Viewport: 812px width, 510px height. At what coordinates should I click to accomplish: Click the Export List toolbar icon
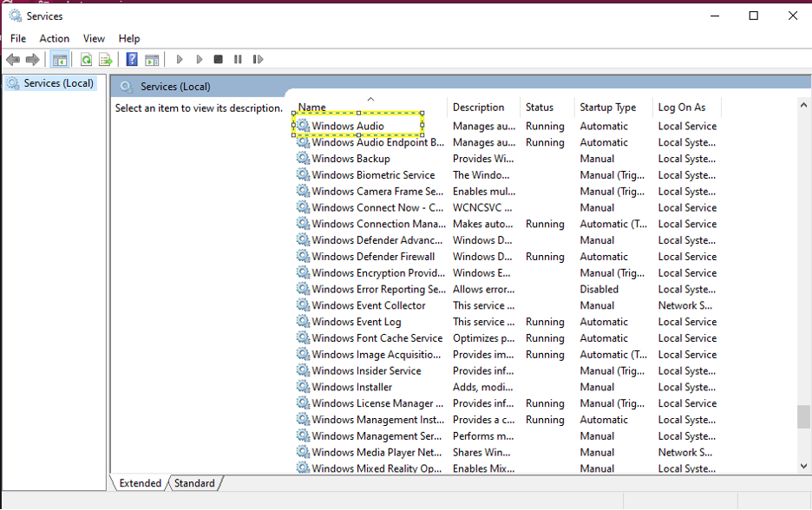point(106,60)
